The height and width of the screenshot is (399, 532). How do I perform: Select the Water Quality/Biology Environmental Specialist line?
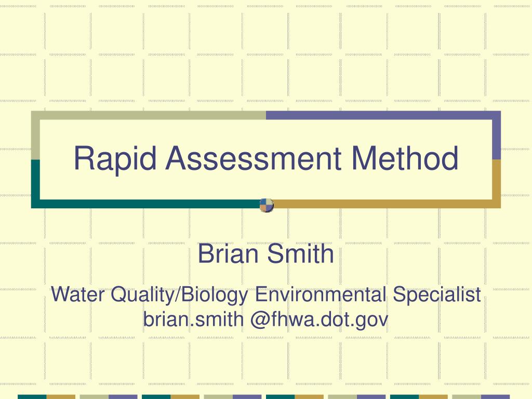[x=266, y=295]
